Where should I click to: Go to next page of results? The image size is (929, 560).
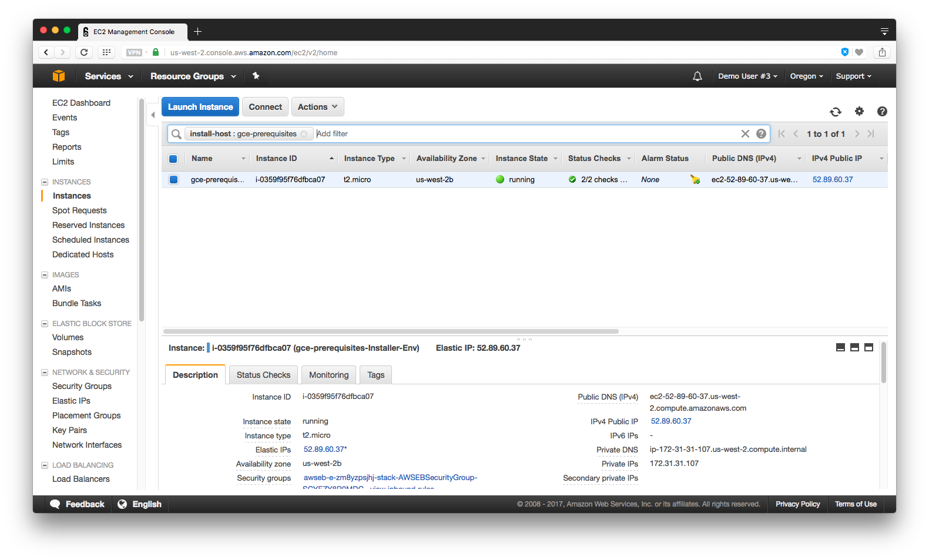pos(857,134)
